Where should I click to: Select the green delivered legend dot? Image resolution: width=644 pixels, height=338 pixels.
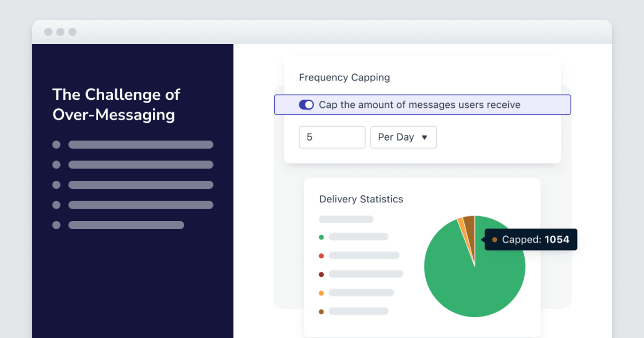point(321,237)
